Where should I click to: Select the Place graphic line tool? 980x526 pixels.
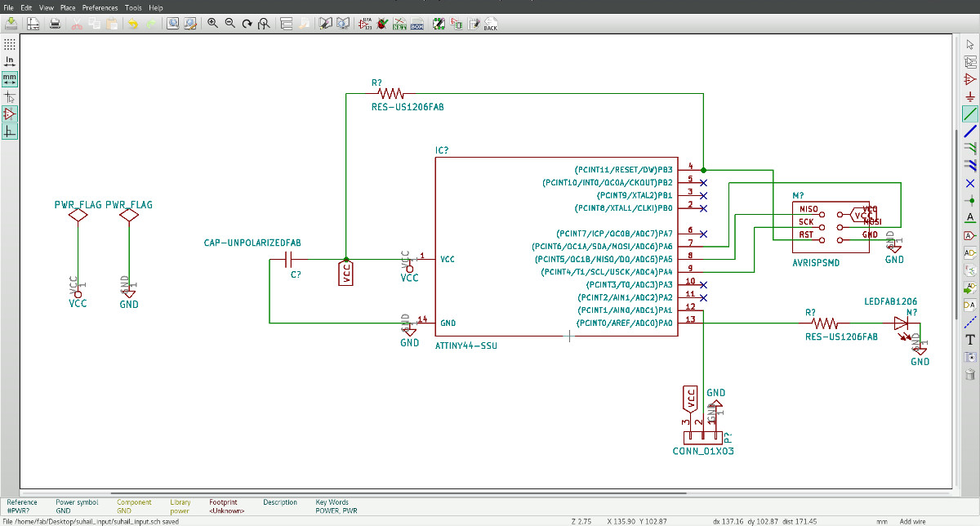970,323
